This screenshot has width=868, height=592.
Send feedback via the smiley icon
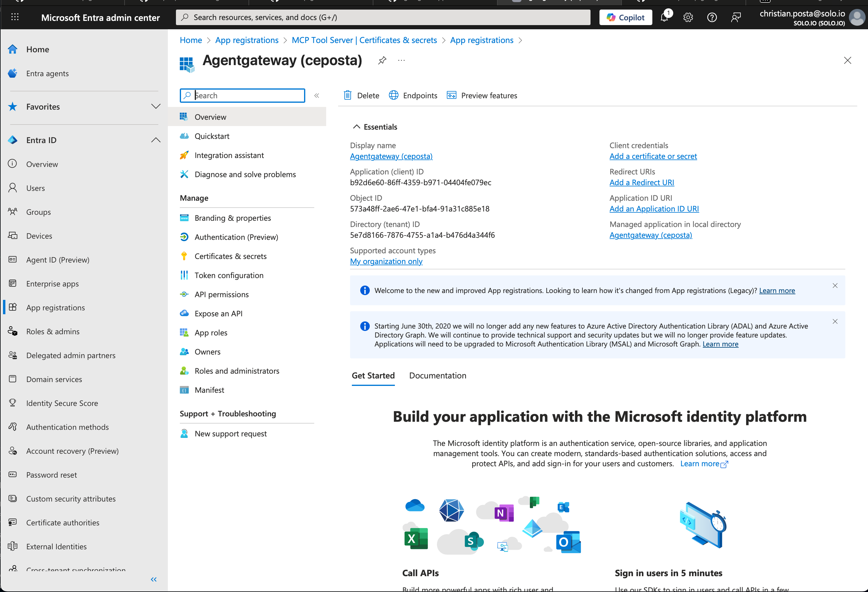pos(736,17)
